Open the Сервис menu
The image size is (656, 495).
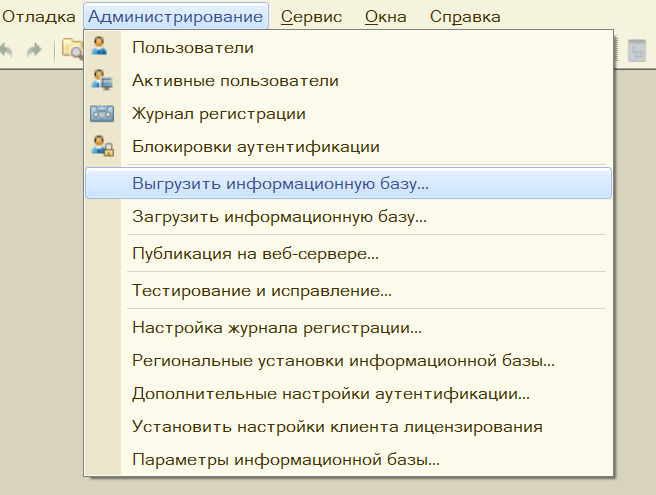311,17
